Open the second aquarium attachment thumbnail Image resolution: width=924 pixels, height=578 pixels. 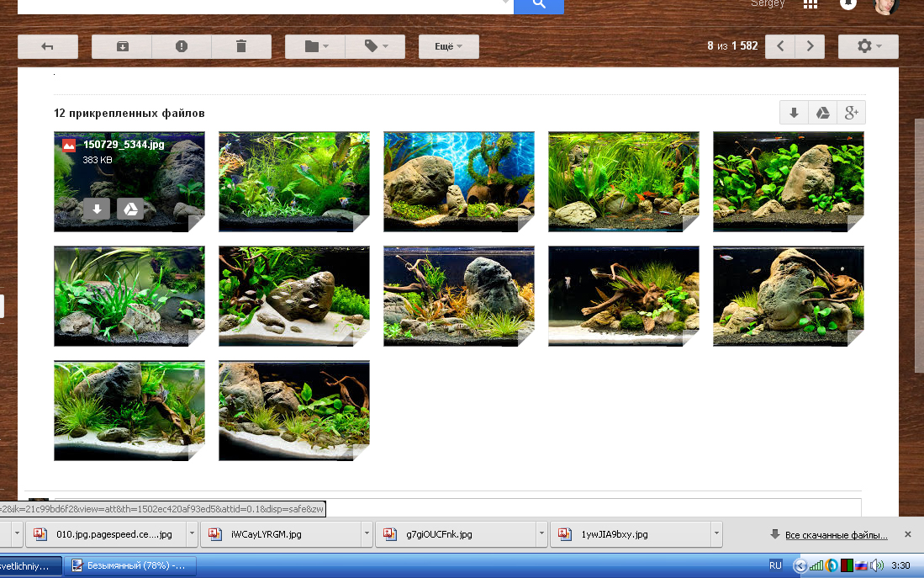pyautogui.click(x=294, y=181)
